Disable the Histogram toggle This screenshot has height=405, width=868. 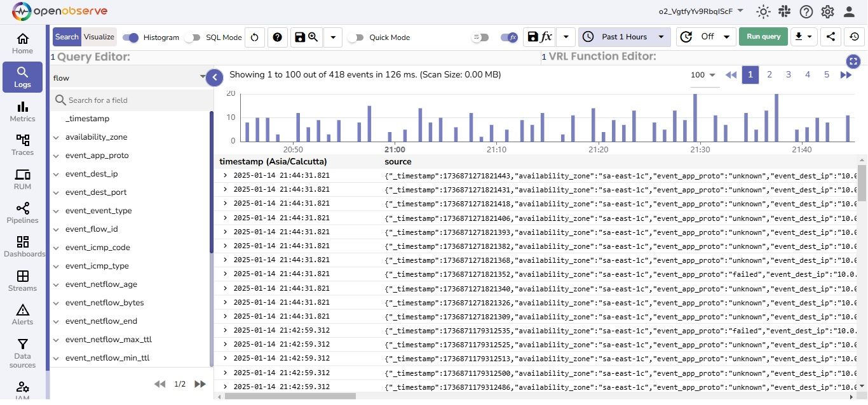coord(130,37)
